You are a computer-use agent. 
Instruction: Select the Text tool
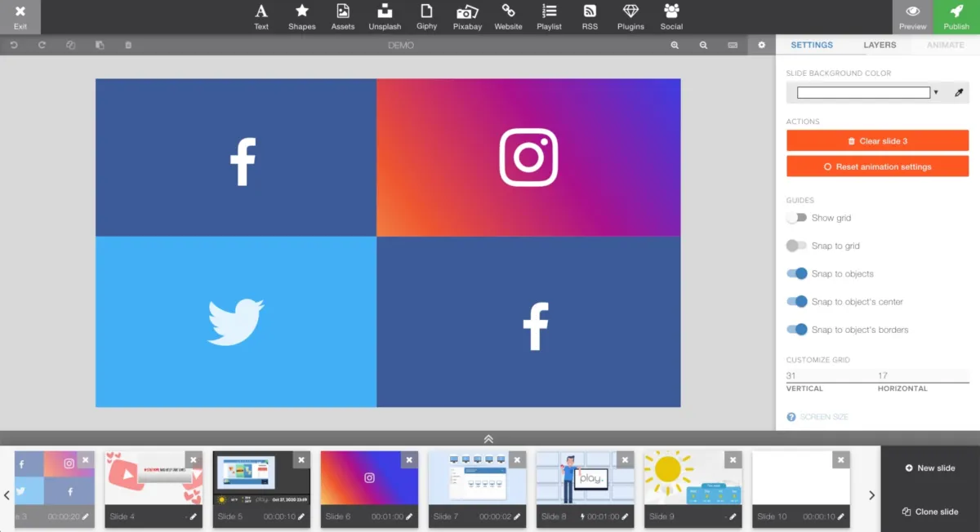[x=261, y=17]
